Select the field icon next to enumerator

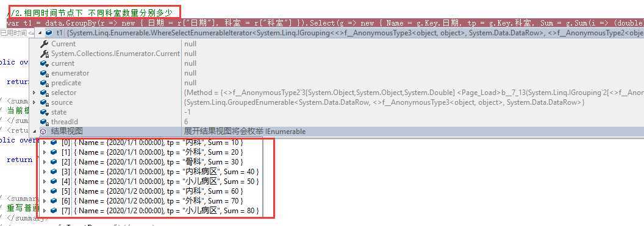[x=44, y=73]
